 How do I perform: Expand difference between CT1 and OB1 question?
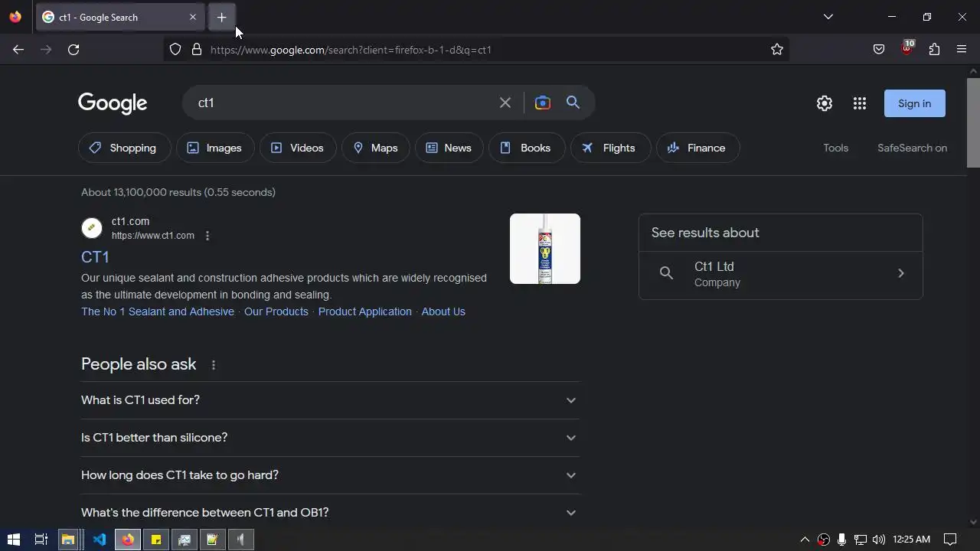331,513
